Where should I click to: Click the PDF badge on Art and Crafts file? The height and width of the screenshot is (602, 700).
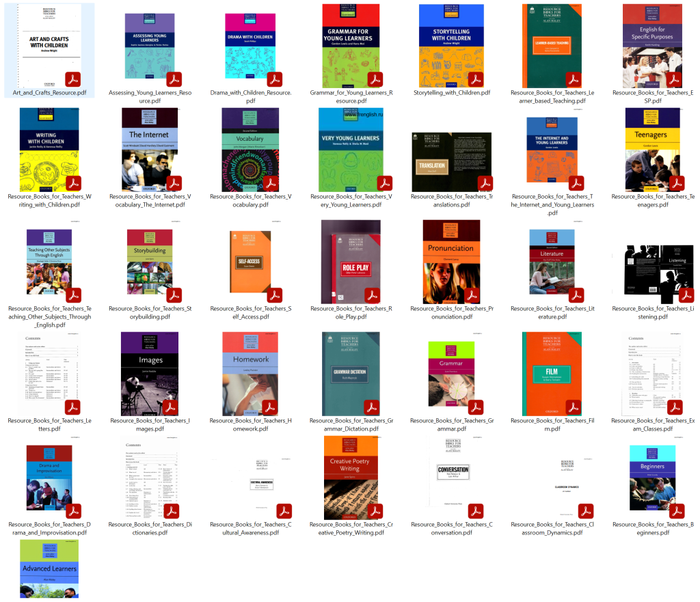pos(73,79)
